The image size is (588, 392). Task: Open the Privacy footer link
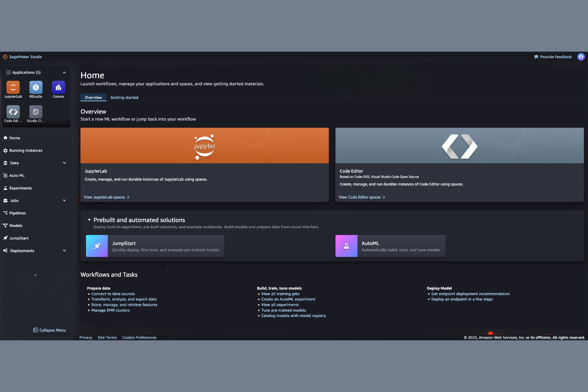(x=86, y=338)
